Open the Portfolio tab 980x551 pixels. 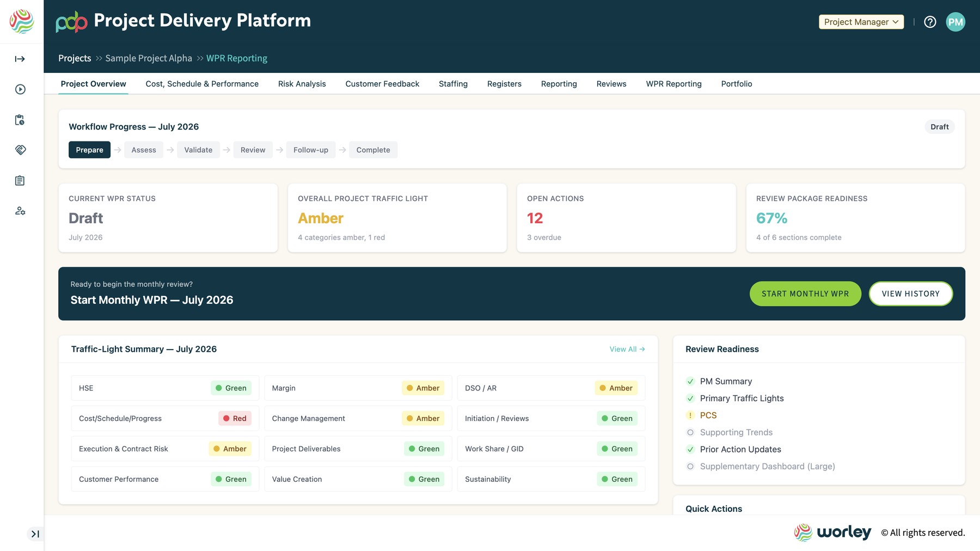pos(737,84)
